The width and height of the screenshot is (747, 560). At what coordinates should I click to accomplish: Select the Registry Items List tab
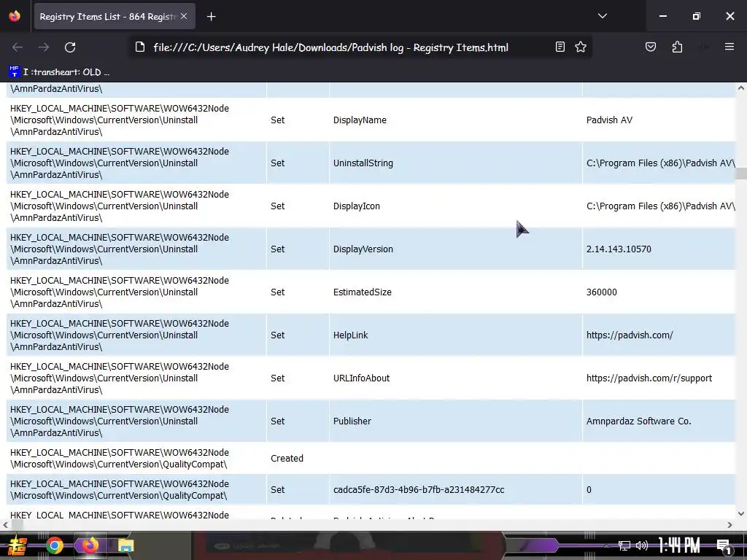[115, 16]
